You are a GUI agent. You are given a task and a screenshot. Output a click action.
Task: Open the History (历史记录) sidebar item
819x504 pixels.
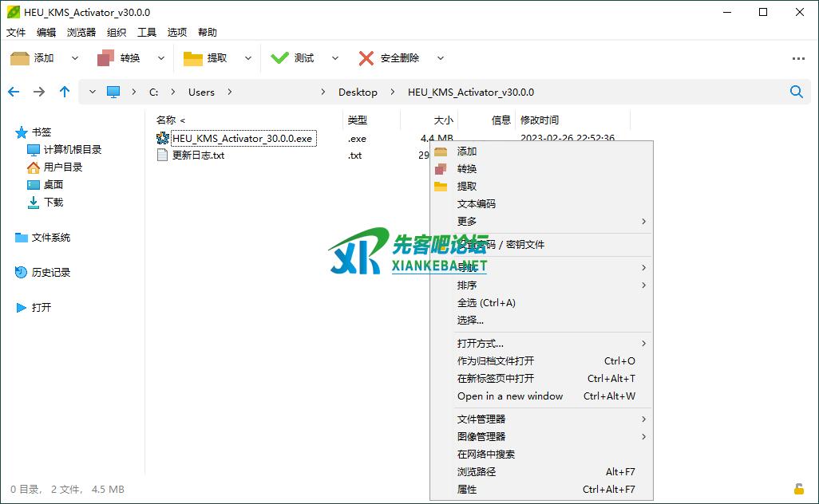coord(51,273)
